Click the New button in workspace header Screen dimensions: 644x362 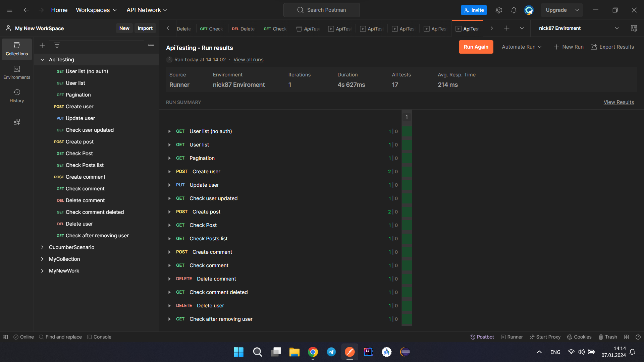[x=124, y=28]
